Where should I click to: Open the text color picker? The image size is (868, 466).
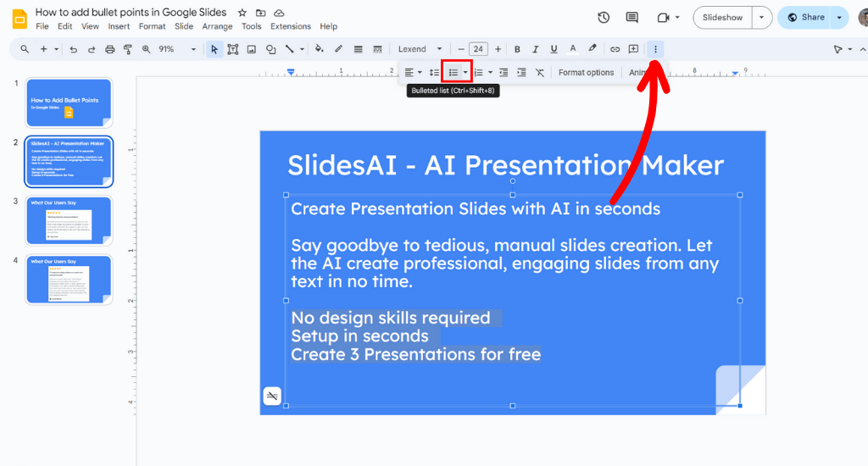coord(573,49)
